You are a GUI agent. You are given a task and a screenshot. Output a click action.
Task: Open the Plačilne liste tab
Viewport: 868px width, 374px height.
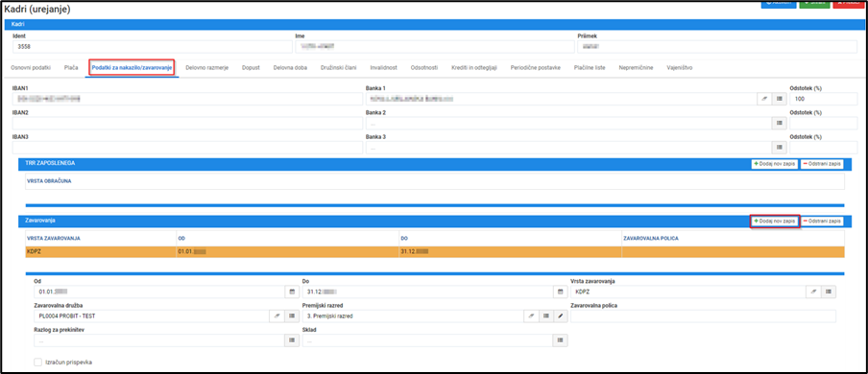tap(590, 67)
